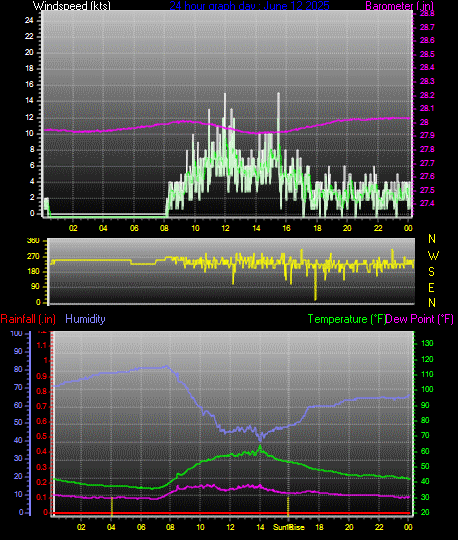Screen dimensions: 458x540
Task: Click the yellow sunrise marker at hour 04
Action: point(112,506)
